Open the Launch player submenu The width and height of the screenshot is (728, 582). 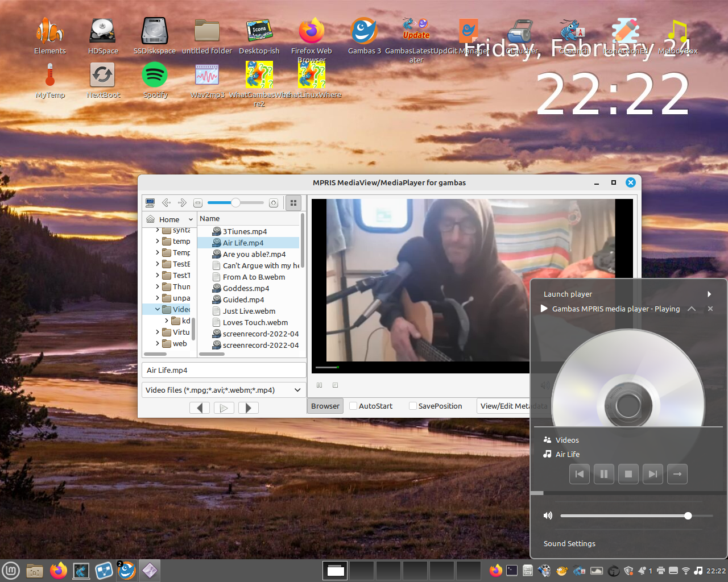point(628,294)
